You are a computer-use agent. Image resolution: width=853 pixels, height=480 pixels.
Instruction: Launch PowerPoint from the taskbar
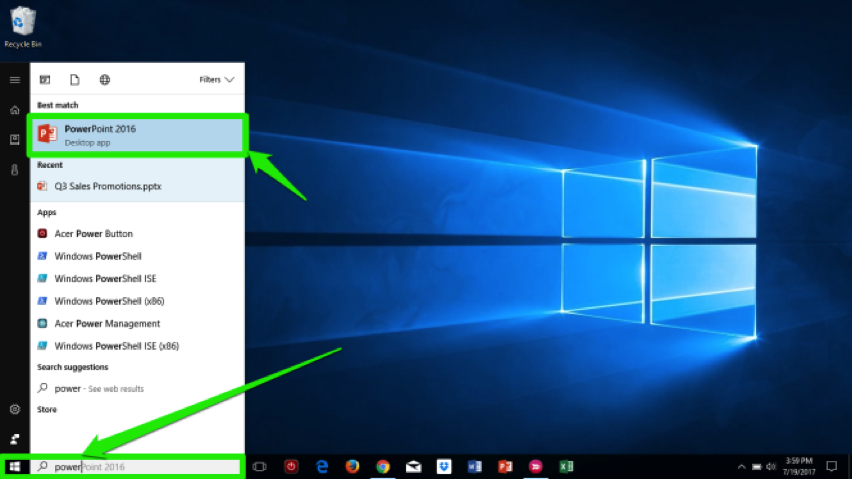pos(505,466)
